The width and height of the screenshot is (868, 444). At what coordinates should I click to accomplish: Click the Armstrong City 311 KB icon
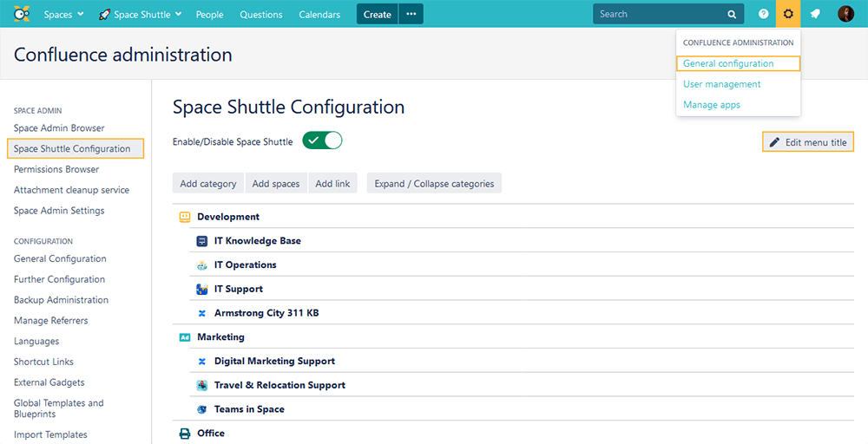coord(202,314)
